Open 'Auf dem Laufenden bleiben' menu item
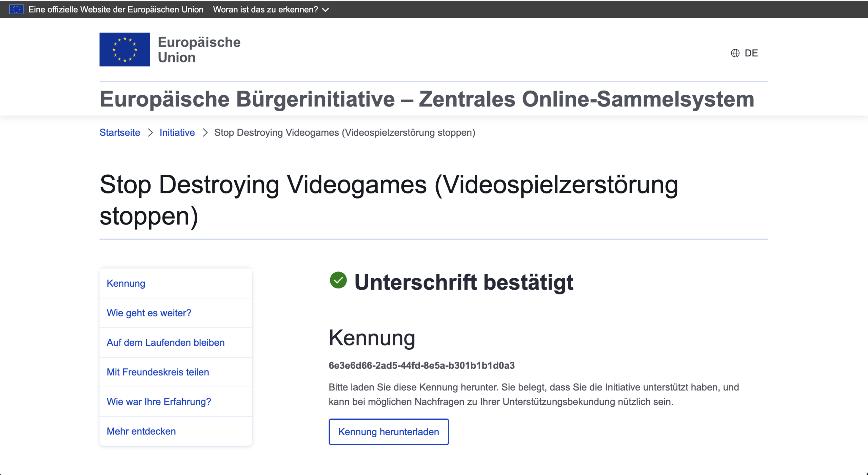The width and height of the screenshot is (868, 475). (165, 342)
